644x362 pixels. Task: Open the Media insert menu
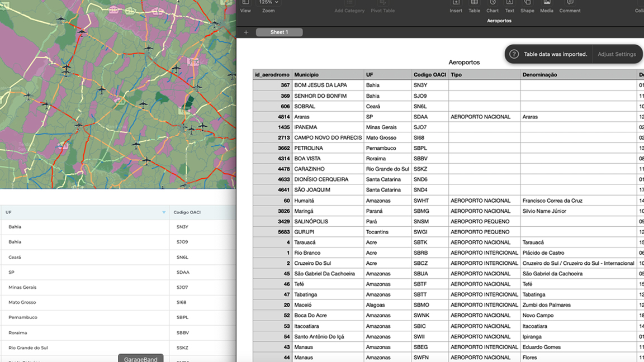tap(546, 4)
